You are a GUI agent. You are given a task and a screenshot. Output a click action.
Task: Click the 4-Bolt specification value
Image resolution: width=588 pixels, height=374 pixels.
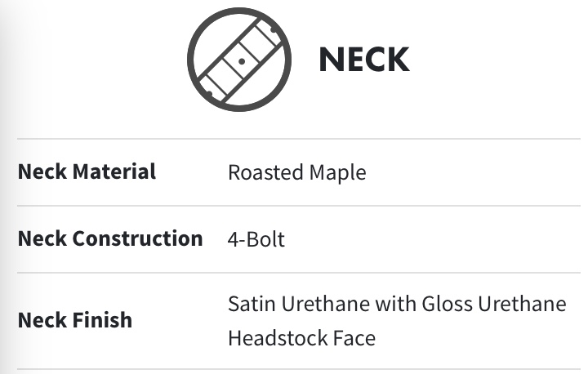(x=256, y=240)
